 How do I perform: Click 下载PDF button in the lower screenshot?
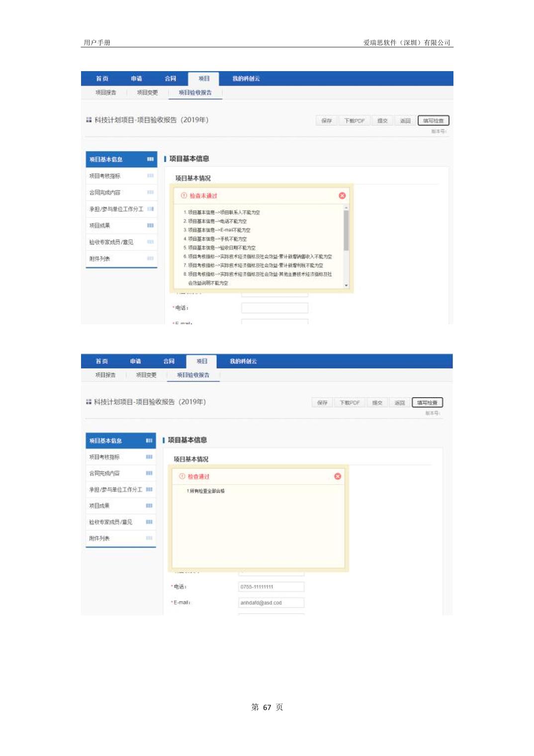click(350, 403)
